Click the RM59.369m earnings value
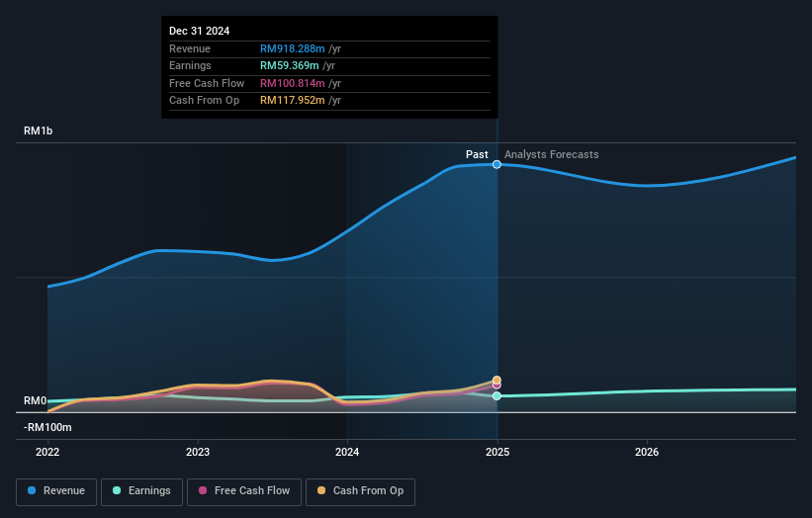Screen dimensions: 812x518 click(290, 65)
